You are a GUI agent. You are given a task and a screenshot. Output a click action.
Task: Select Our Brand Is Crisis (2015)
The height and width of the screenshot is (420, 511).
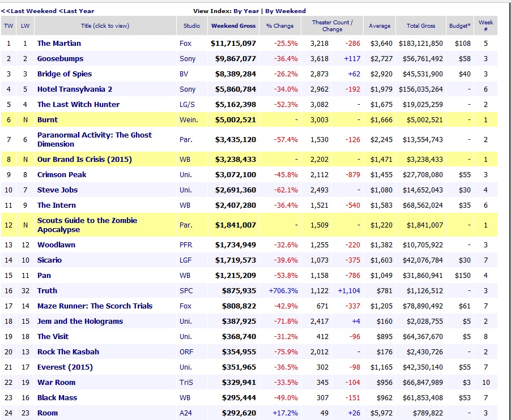(x=84, y=160)
